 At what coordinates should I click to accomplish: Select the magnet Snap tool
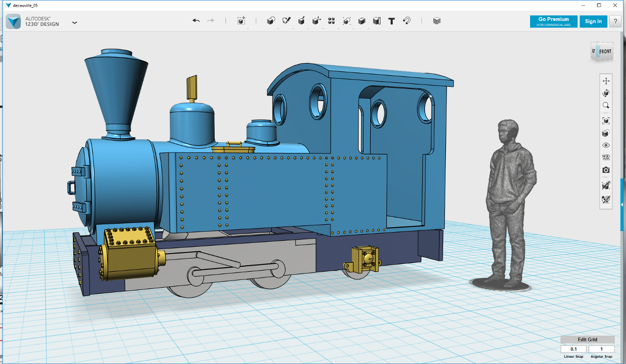(x=406, y=21)
